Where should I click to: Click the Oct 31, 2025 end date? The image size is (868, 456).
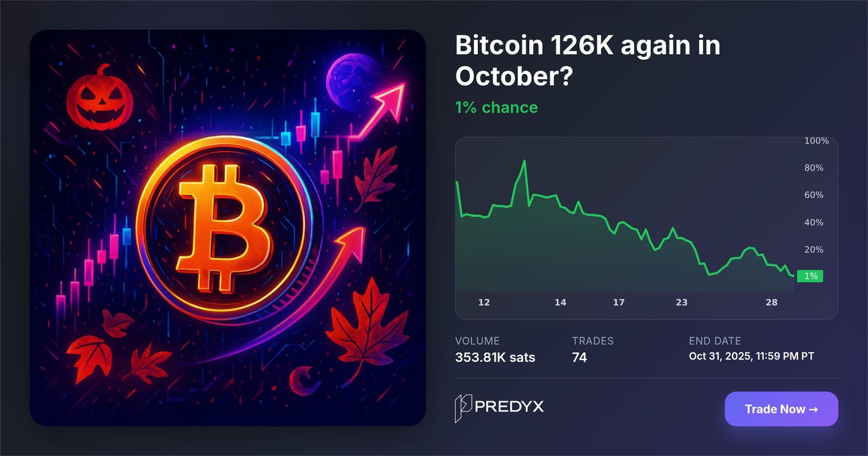751,356
